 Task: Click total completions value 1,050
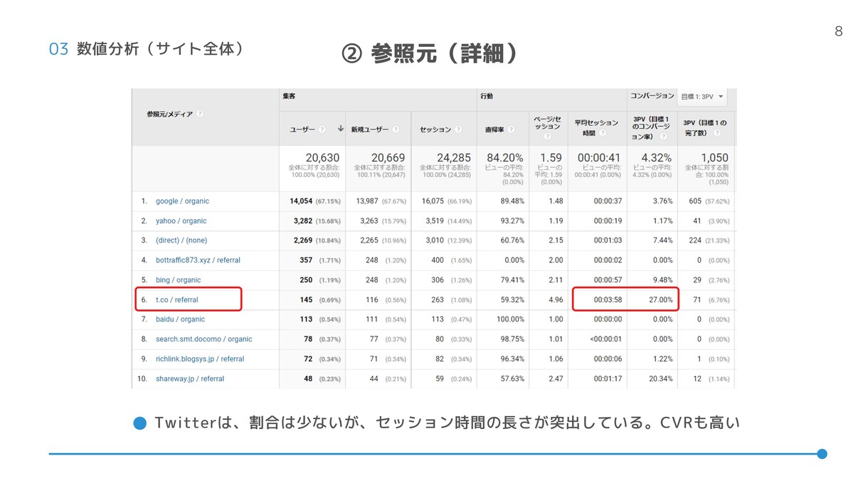(x=715, y=158)
